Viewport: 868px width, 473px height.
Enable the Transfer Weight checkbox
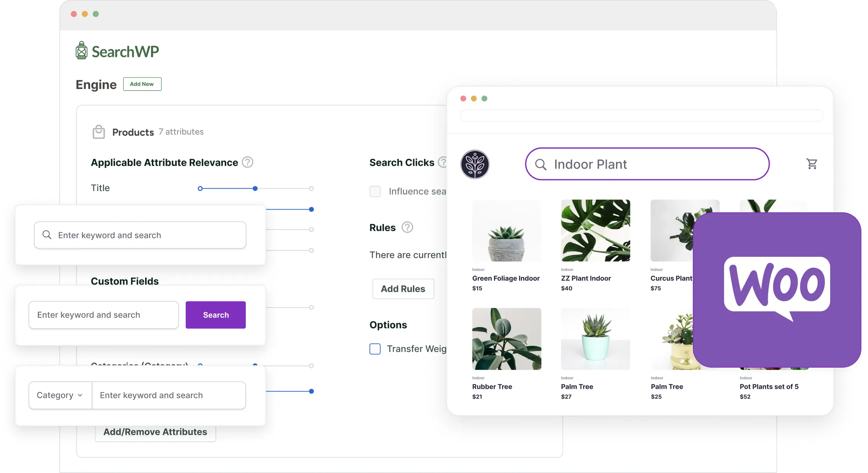(x=375, y=349)
